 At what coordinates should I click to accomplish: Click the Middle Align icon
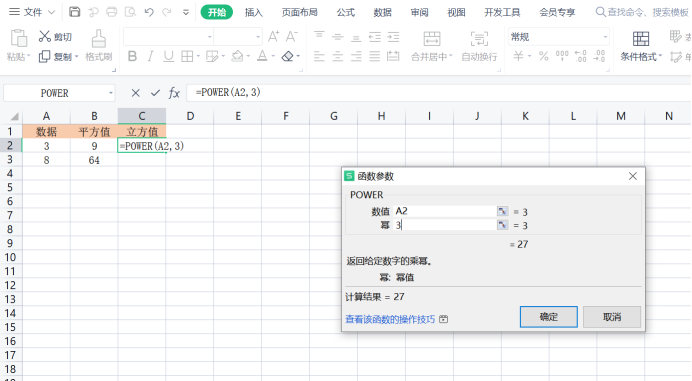coord(338,37)
